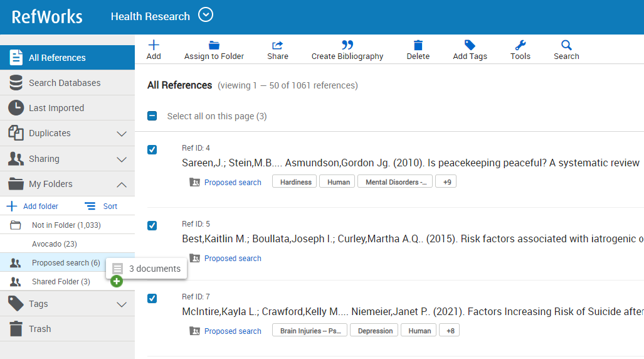Click the Sort folders link
This screenshot has height=359, width=644.
pos(110,206)
